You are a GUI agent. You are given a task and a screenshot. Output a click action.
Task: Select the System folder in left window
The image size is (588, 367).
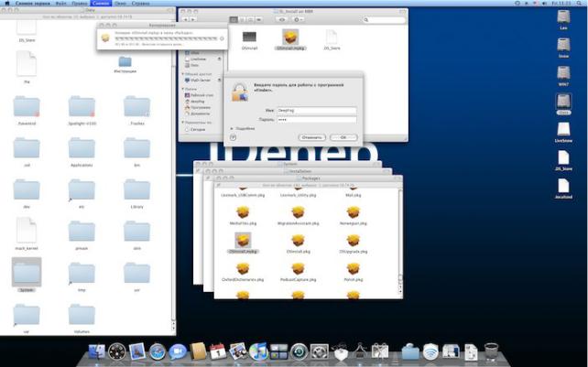[x=27, y=275]
